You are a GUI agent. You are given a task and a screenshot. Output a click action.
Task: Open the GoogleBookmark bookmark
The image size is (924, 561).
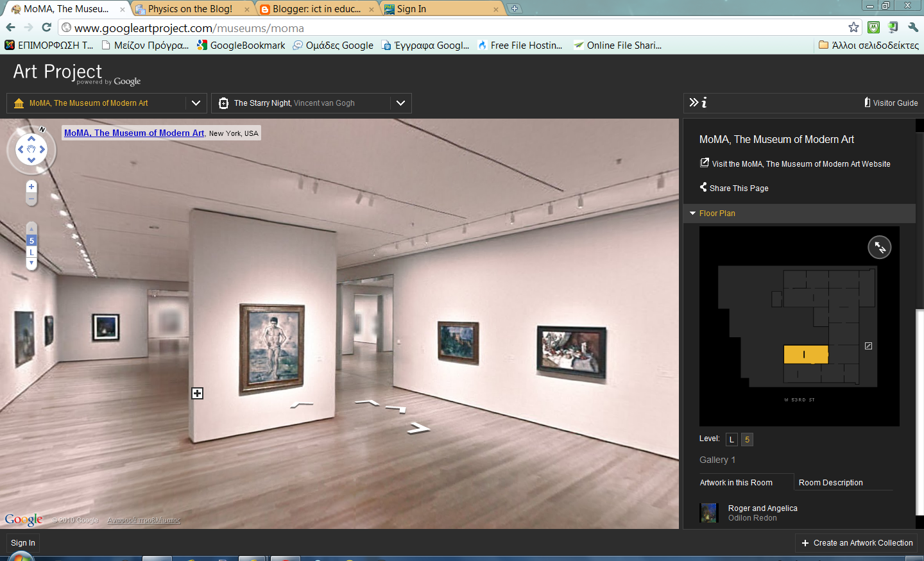(x=241, y=45)
